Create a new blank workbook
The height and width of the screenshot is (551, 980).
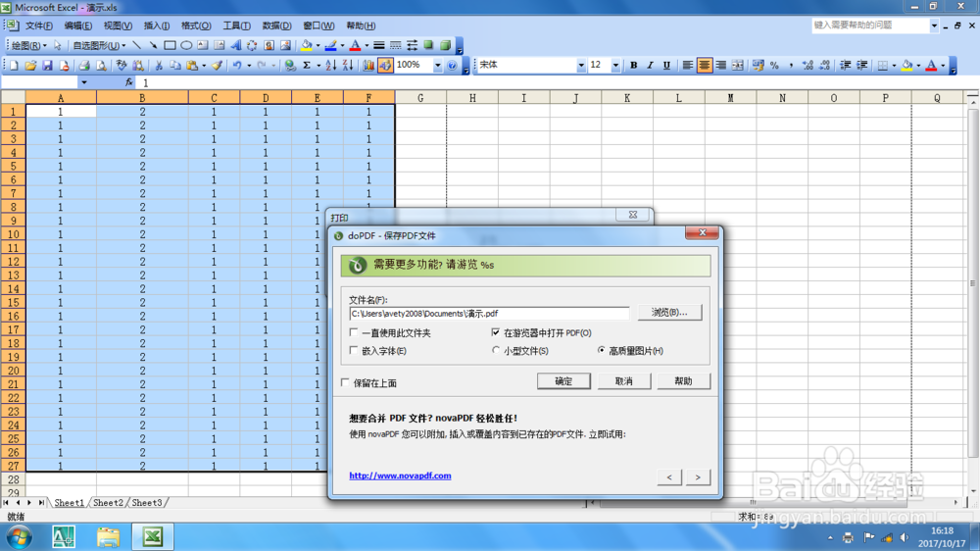tap(14, 65)
